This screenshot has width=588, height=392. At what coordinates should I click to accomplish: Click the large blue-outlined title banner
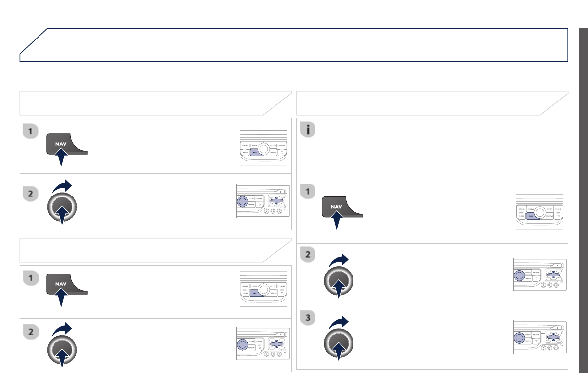click(294, 45)
